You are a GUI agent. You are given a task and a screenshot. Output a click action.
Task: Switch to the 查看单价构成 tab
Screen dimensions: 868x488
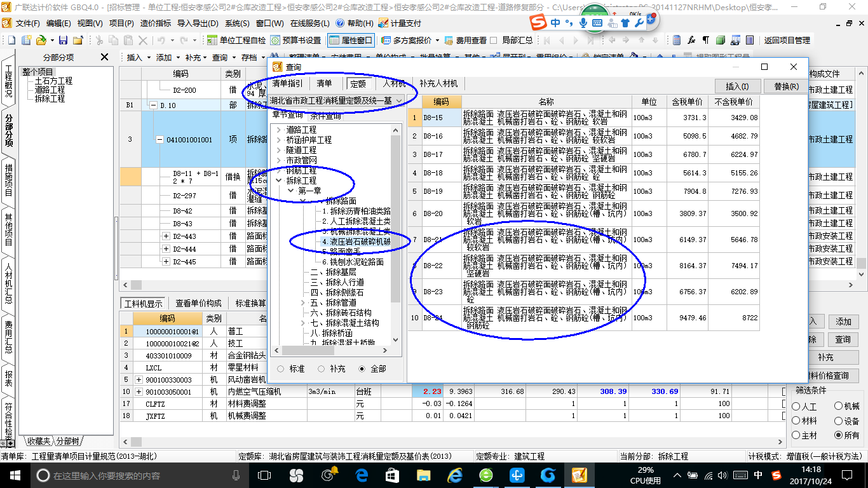(198, 303)
